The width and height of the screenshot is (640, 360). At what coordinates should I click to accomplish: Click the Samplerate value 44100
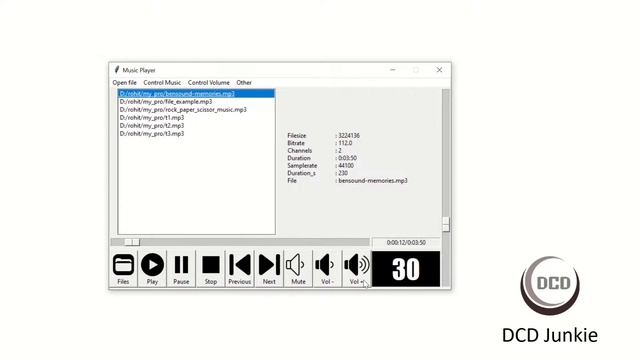(x=346, y=165)
